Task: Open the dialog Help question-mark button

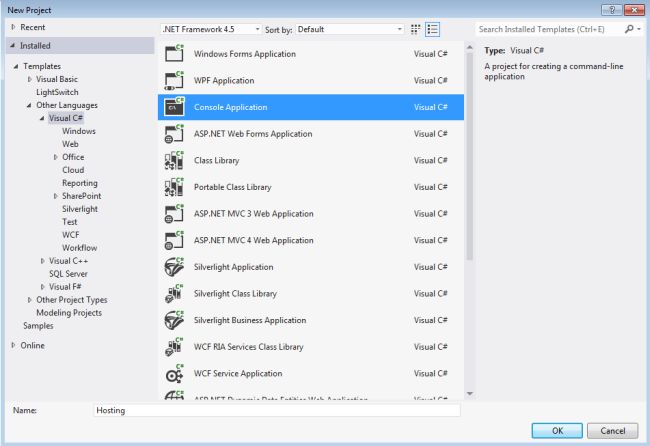Action: click(x=611, y=10)
